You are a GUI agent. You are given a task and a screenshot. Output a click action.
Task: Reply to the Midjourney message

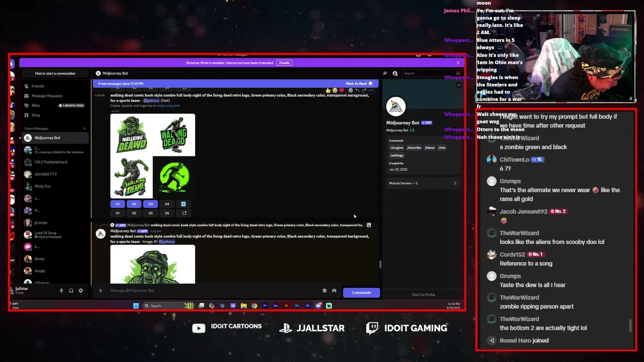(357, 90)
